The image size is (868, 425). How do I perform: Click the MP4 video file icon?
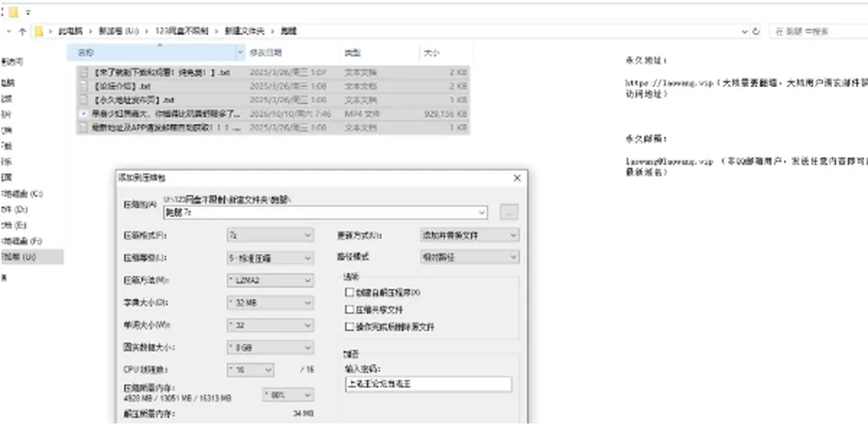83,113
